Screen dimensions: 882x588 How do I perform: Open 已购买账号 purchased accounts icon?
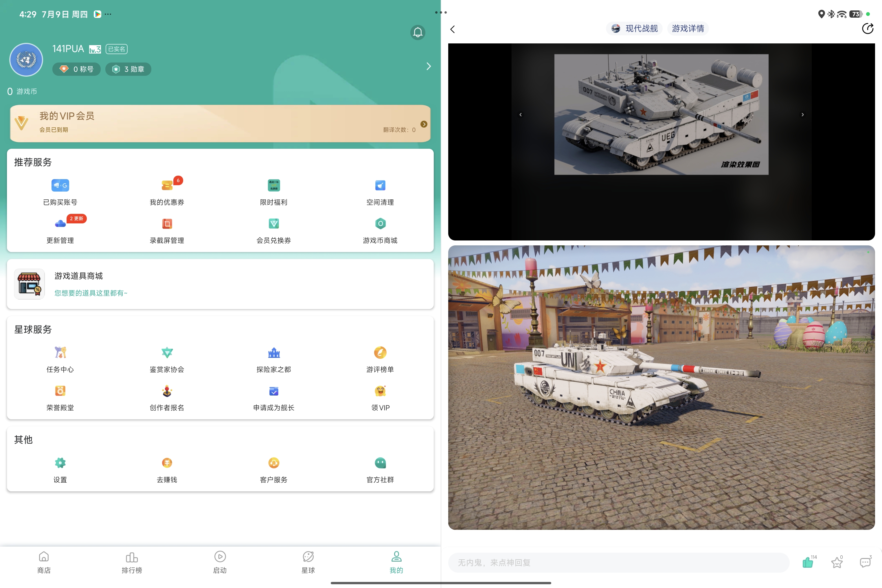pyautogui.click(x=60, y=185)
